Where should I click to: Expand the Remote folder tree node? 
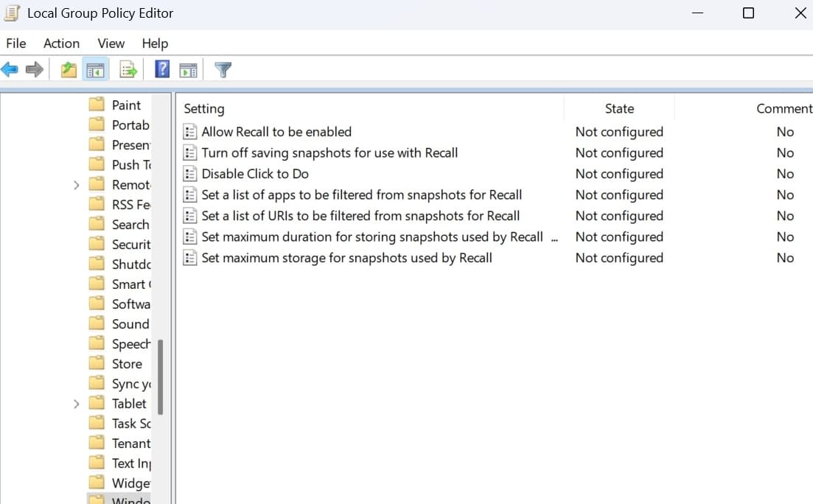76,185
